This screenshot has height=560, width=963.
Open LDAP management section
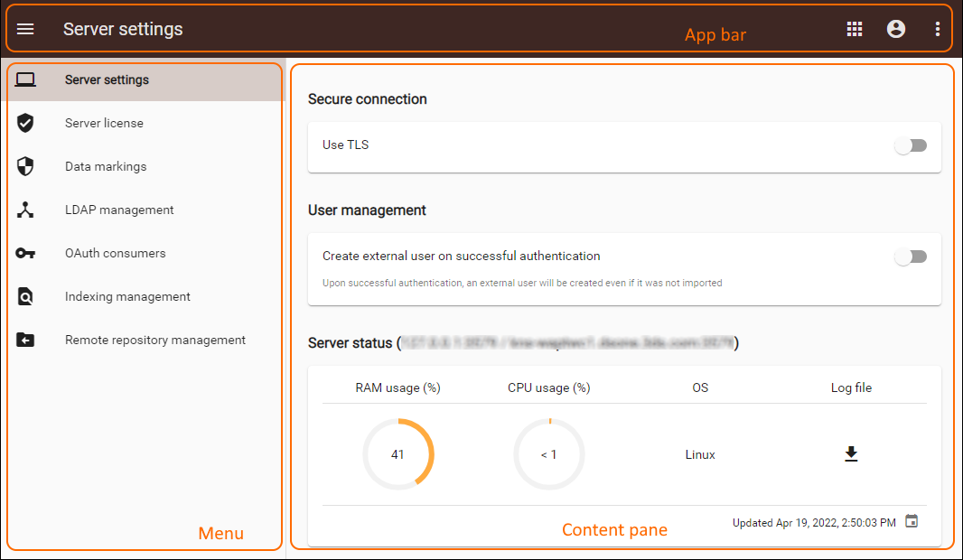coord(119,210)
